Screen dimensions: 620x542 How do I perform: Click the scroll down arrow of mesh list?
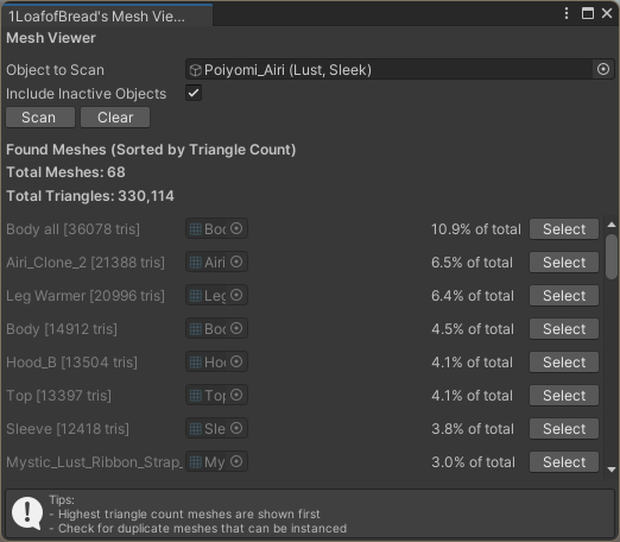611,469
